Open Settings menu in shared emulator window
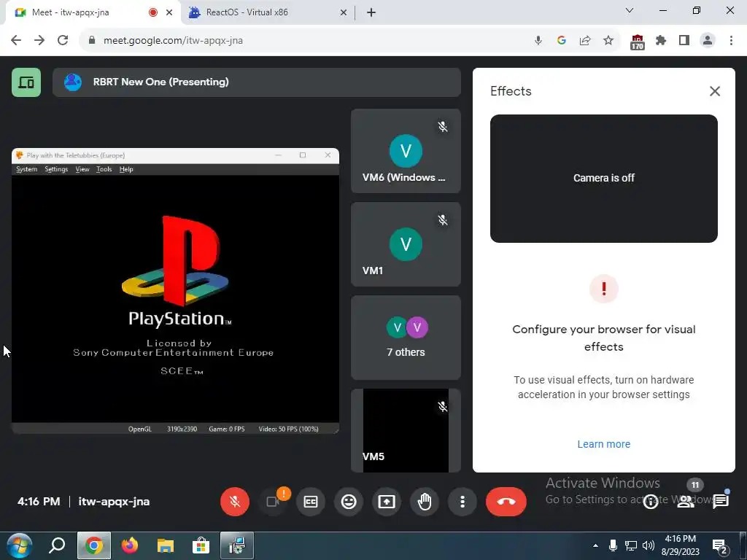Image resolution: width=747 pixels, height=560 pixels. 56,169
